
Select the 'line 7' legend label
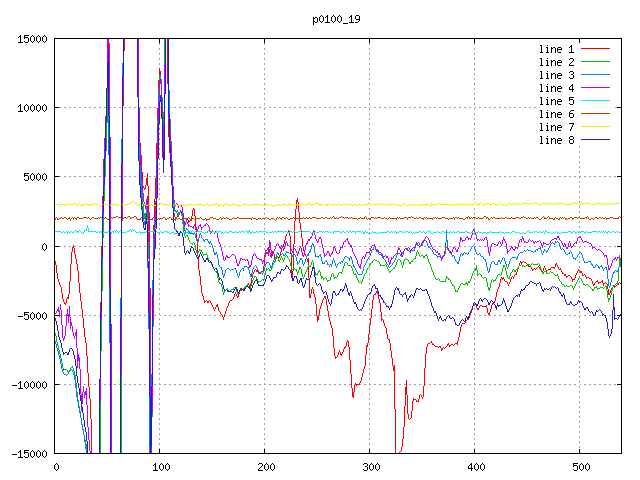[557, 127]
